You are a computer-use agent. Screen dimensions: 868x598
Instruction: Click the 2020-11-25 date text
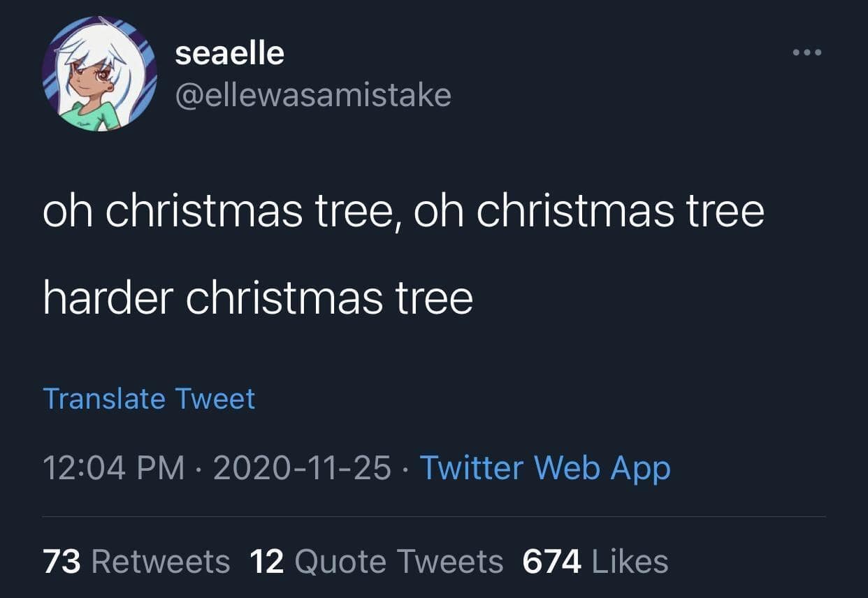coord(302,467)
